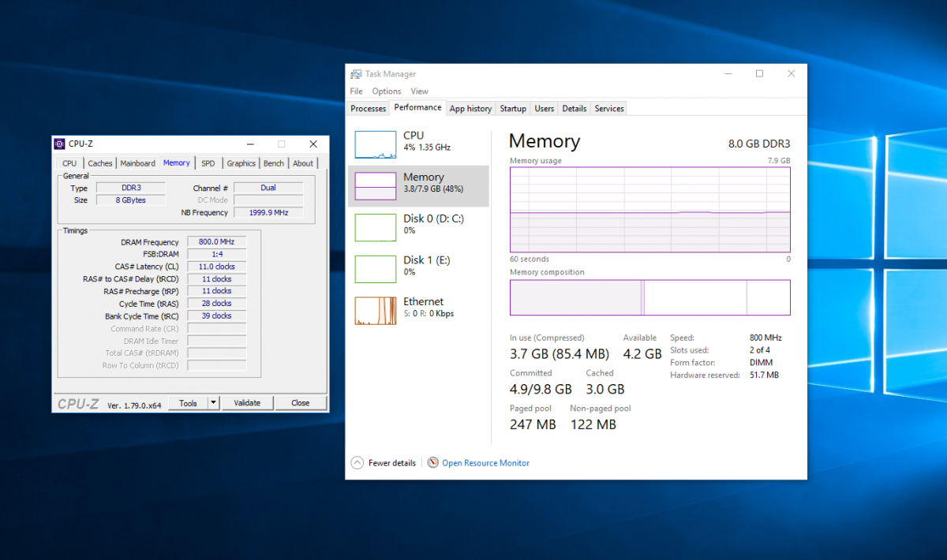
Task: Switch to CPU tab in CPU-Z
Action: 69,163
